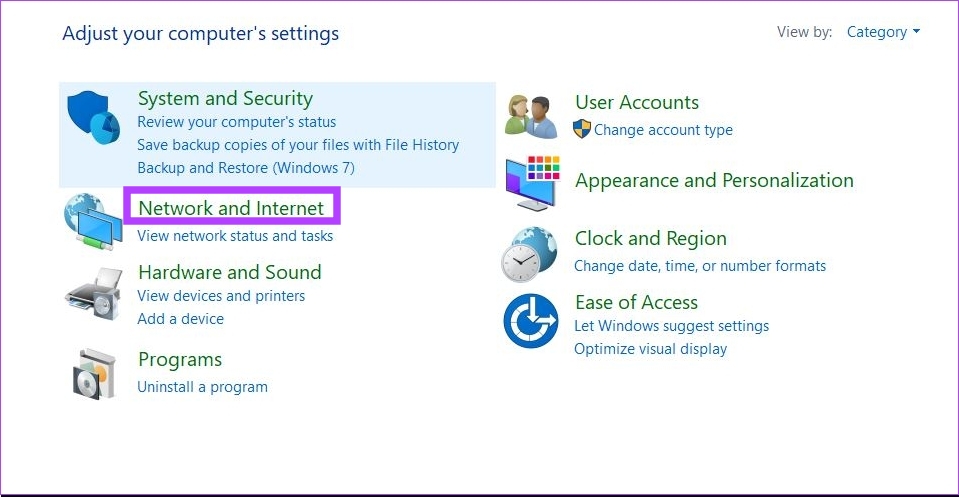The width and height of the screenshot is (959, 497).
Task: Open Uninstall a program link
Action: pos(202,387)
